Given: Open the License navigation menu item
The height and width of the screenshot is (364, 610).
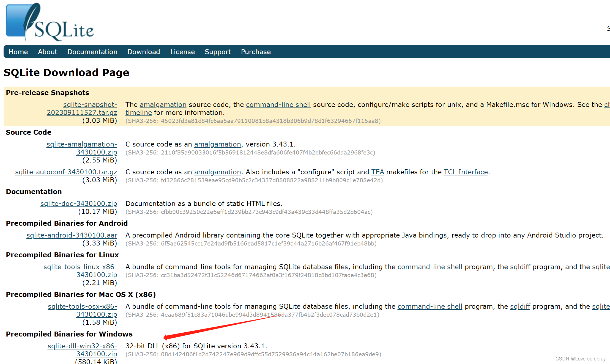Looking at the screenshot, I should (182, 52).
